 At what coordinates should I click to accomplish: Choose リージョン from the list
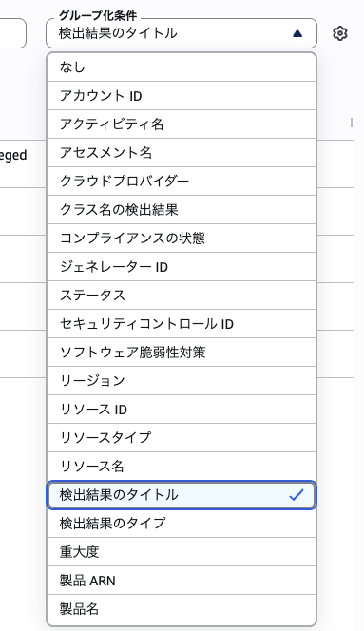point(182,381)
